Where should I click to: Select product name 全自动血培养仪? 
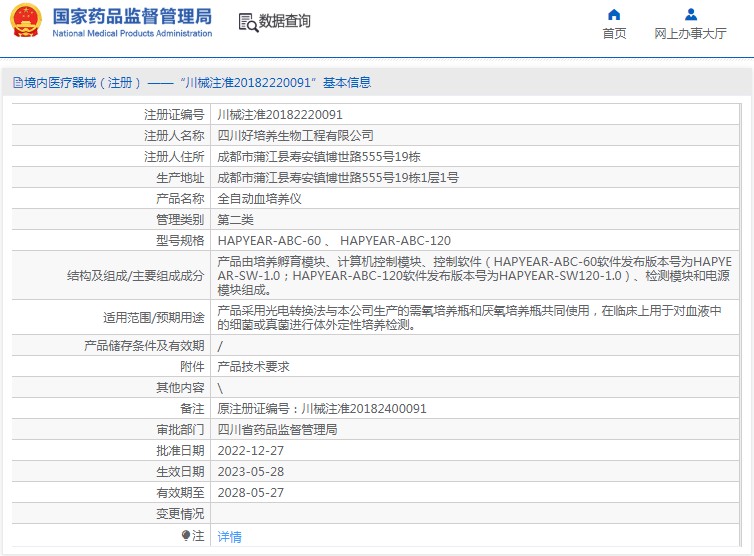tap(260, 199)
